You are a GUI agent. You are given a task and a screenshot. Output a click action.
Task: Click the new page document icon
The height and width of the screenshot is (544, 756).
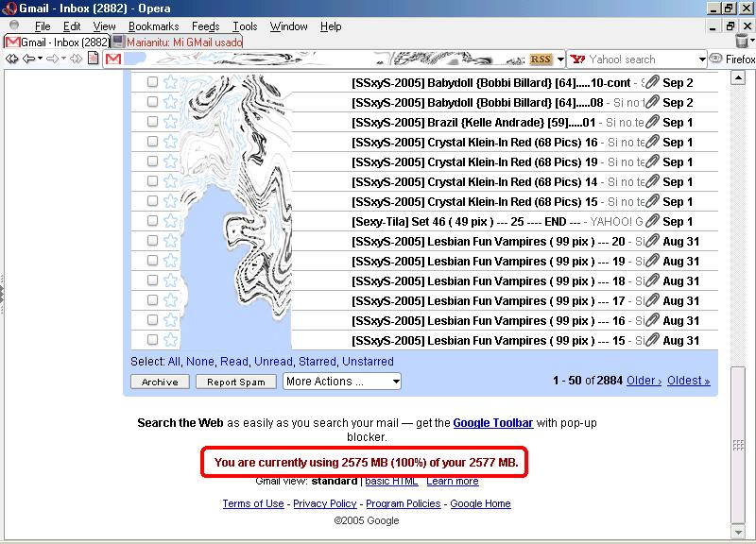[93, 59]
